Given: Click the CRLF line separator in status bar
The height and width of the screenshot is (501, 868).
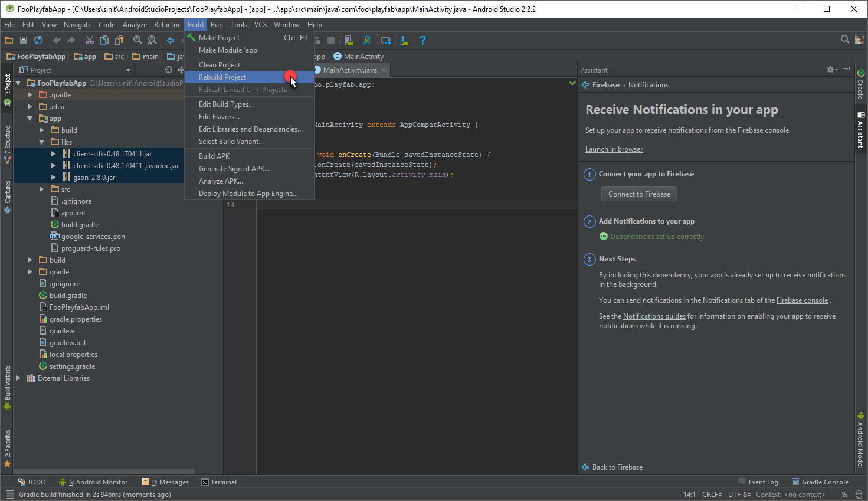Looking at the screenshot, I should click(712, 495).
